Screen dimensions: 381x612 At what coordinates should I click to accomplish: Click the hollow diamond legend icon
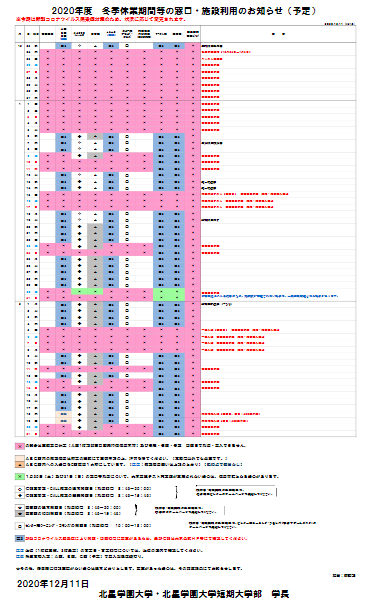coord(20,489)
